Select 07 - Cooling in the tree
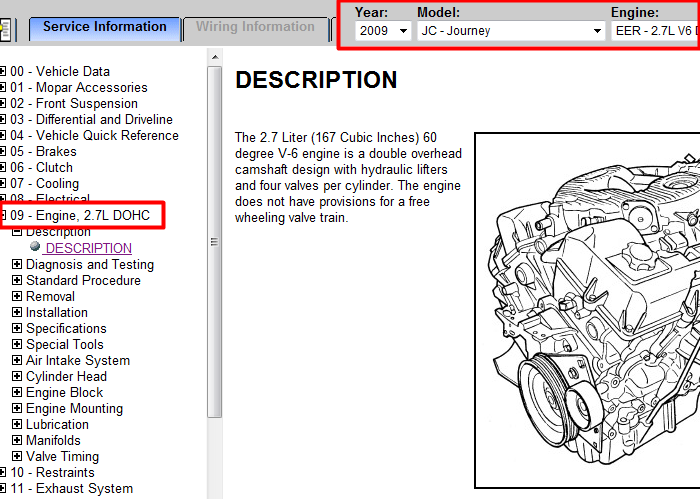The image size is (700, 499). point(44,184)
